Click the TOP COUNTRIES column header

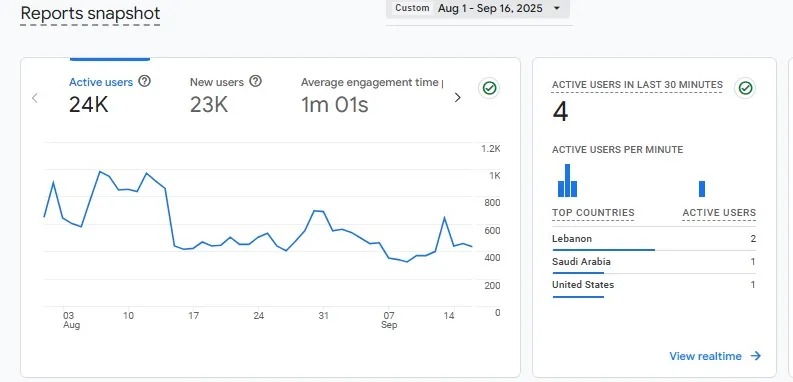tap(593, 213)
